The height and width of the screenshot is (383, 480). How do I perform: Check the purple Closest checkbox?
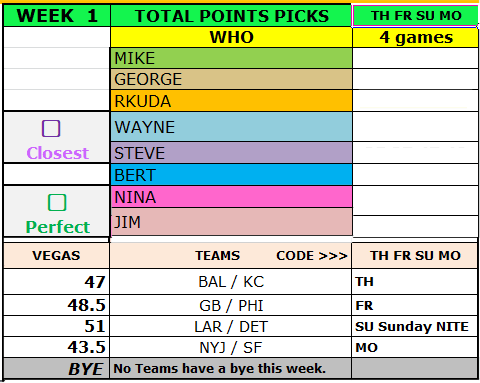[51, 128]
